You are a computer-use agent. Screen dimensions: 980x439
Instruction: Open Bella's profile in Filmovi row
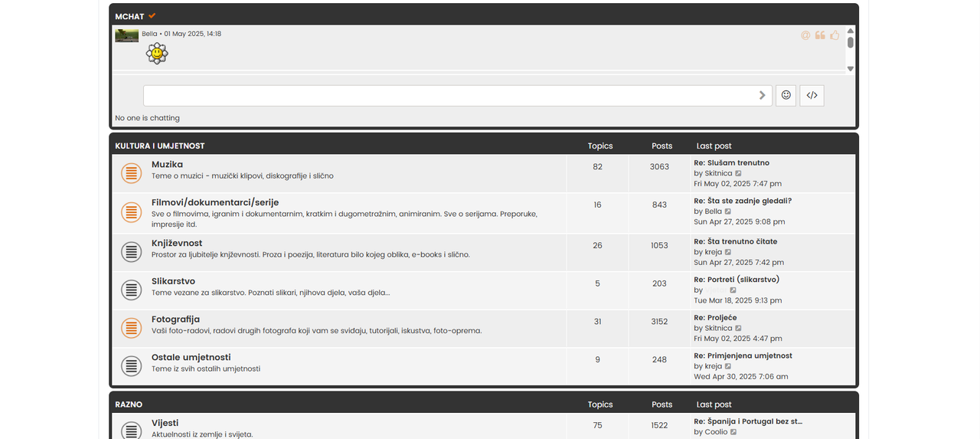point(714,211)
